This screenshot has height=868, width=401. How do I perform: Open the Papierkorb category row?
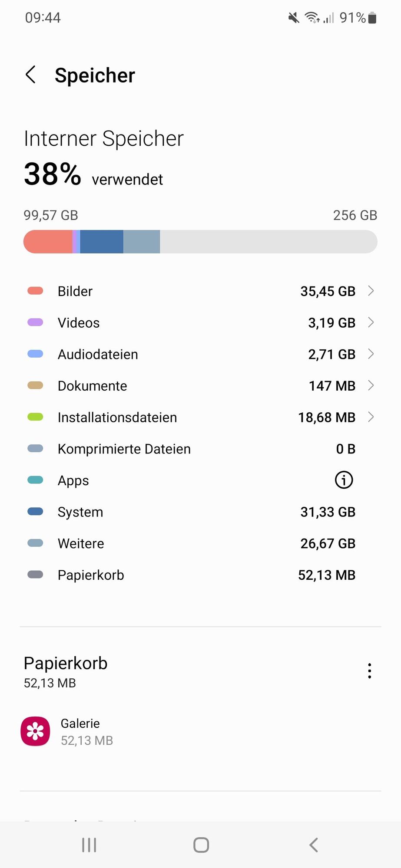point(200,575)
